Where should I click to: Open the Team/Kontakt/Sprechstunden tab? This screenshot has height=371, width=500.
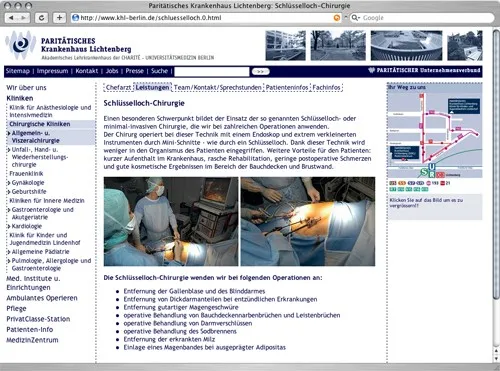point(218,87)
